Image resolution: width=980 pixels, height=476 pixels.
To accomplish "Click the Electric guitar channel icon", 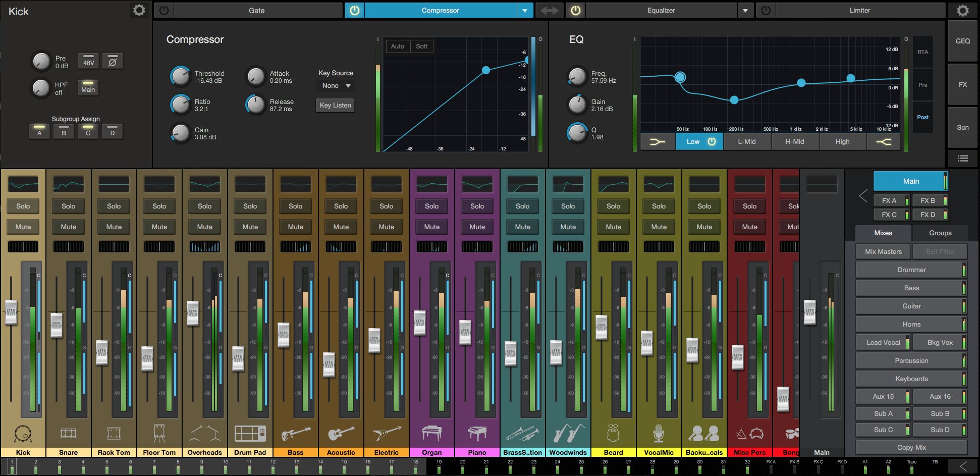I will (387, 433).
